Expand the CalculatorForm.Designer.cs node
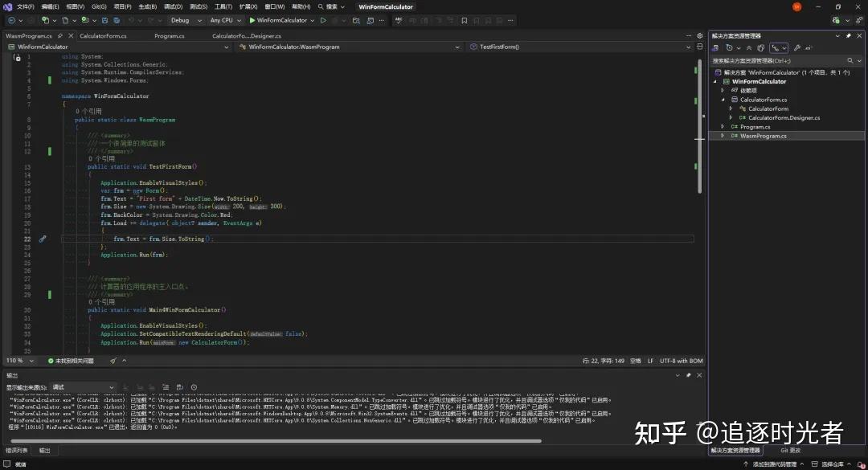868x470 pixels. point(731,118)
